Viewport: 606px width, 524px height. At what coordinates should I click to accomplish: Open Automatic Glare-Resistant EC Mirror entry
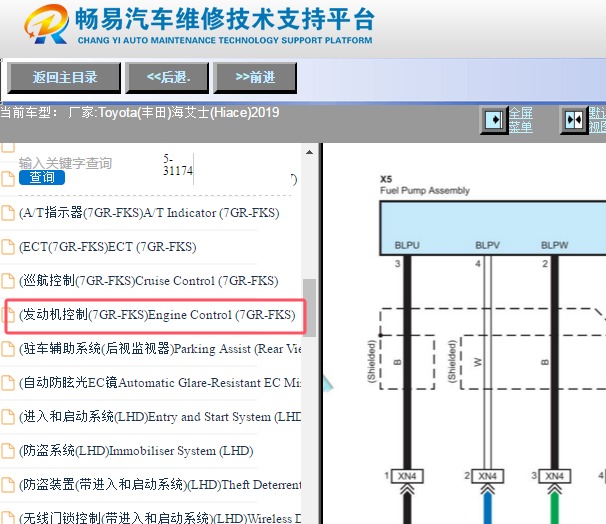pyautogui.click(x=160, y=383)
